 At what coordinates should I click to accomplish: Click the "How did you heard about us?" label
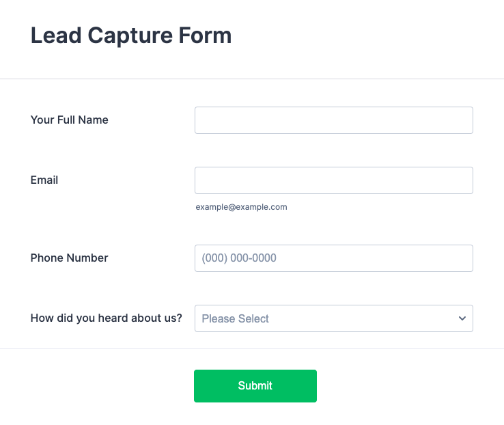click(107, 318)
